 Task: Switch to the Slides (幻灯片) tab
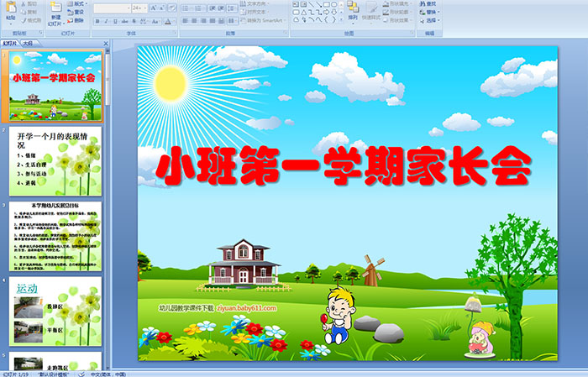pos(10,44)
